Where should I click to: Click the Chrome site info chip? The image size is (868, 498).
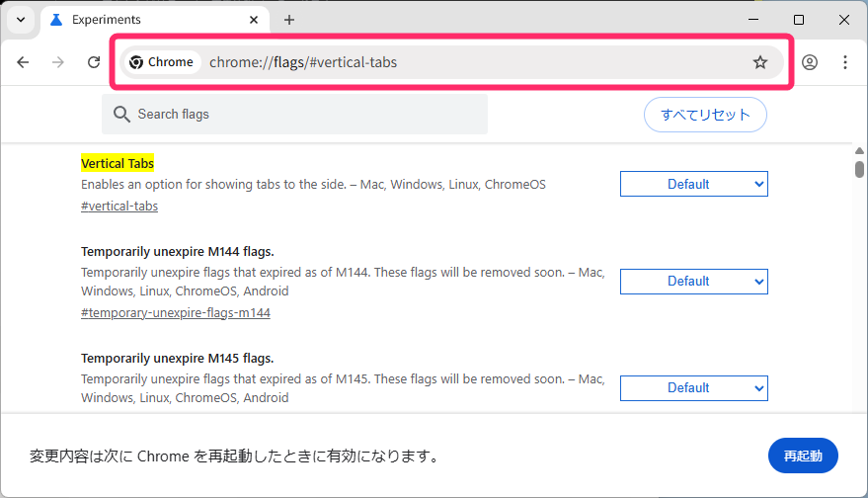[161, 62]
